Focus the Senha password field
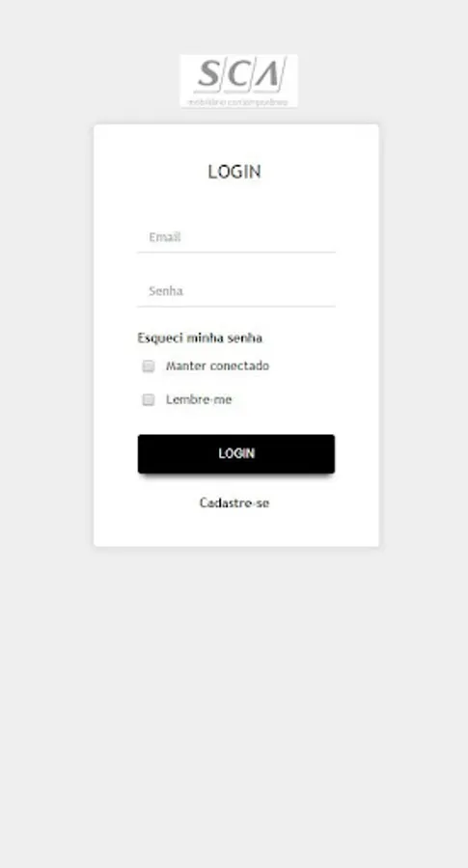Viewport: 468px width, 868px height. 236,291
